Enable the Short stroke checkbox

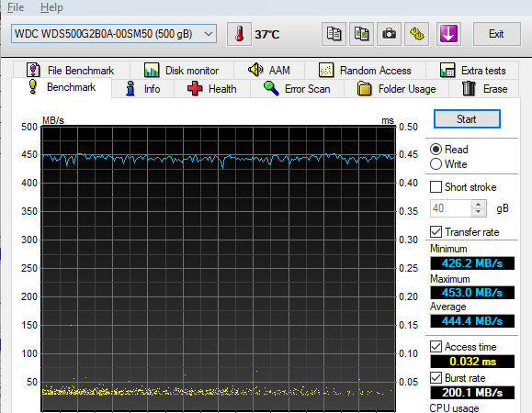[436, 187]
